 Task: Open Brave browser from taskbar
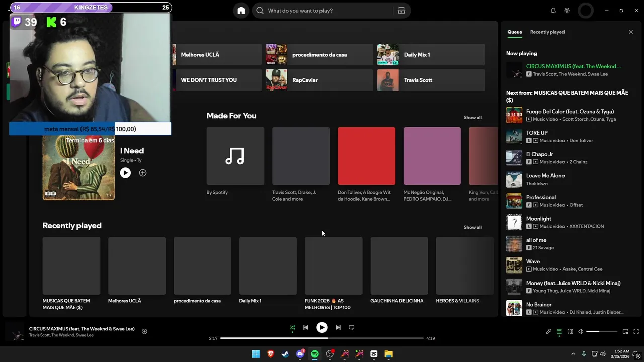click(x=271, y=354)
